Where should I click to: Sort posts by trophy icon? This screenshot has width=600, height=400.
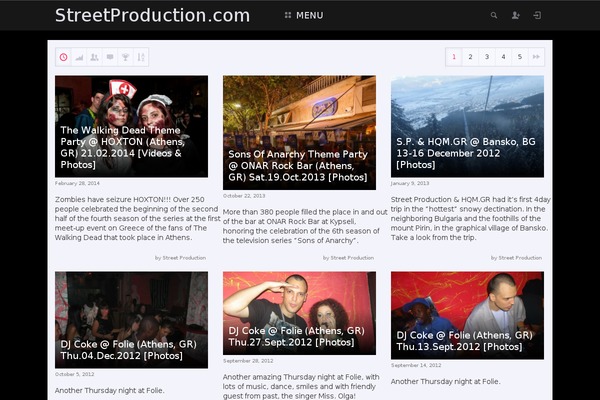(x=125, y=57)
